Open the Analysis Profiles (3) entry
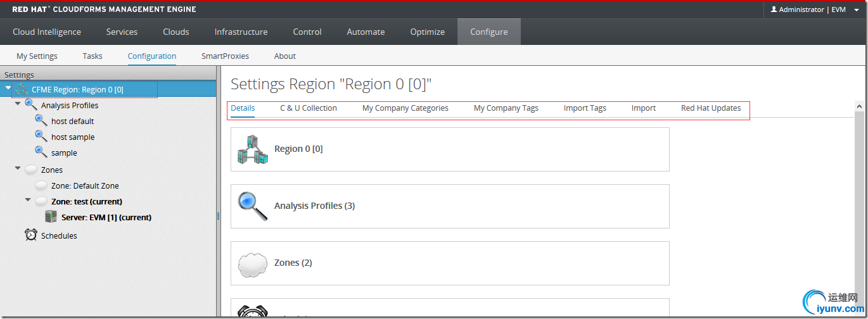Viewport: 868px width, 319px height. pos(314,206)
